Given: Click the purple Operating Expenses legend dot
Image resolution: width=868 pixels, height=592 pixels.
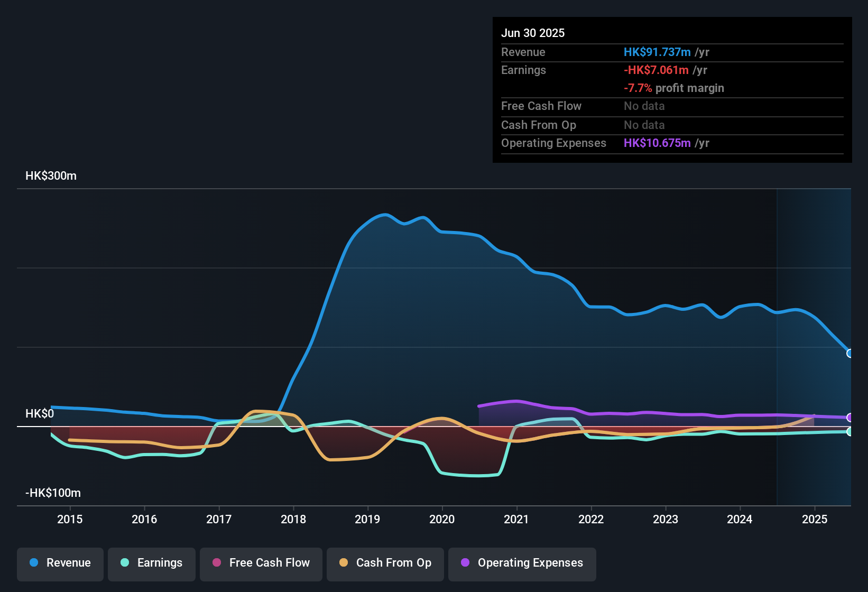Looking at the screenshot, I should [x=465, y=563].
